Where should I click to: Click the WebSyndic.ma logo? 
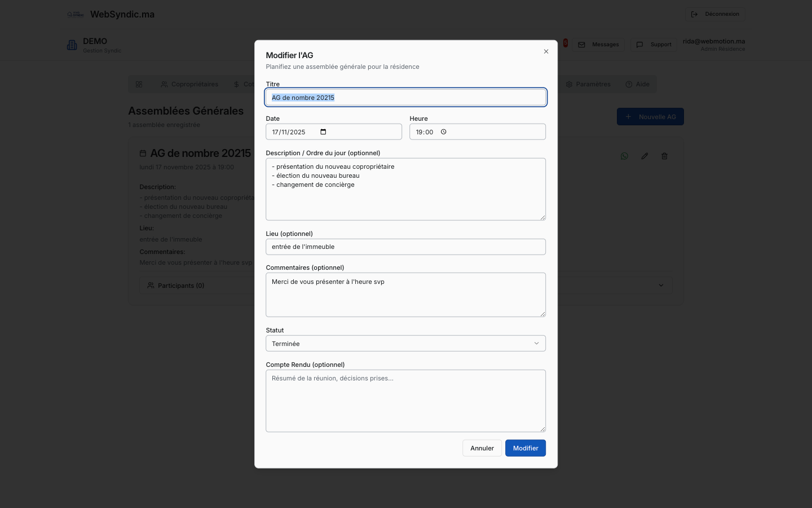pos(76,15)
